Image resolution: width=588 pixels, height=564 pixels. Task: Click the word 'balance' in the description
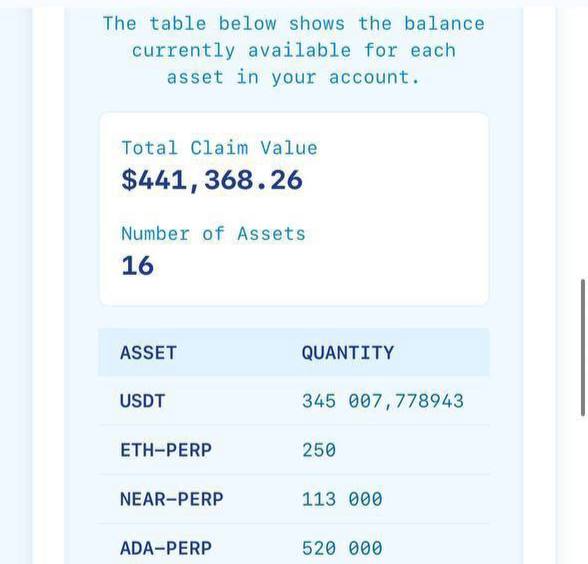pyautogui.click(x=444, y=24)
